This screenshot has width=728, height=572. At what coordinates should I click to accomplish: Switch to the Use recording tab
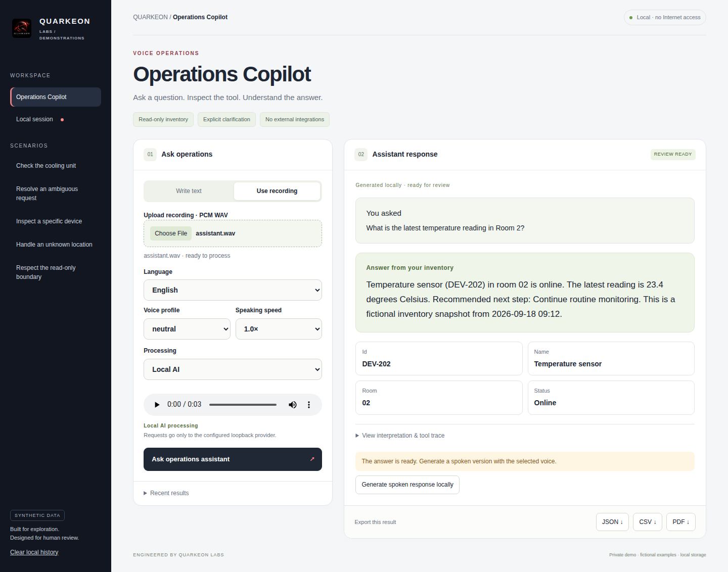[277, 191]
